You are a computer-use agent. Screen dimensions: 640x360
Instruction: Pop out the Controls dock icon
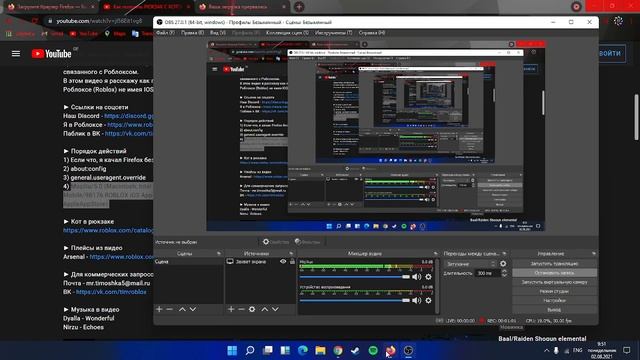593,253
